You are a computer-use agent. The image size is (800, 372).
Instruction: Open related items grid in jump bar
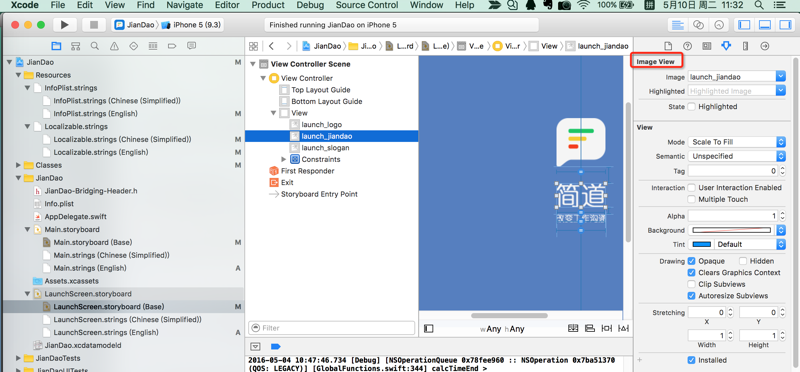tap(253, 46)
